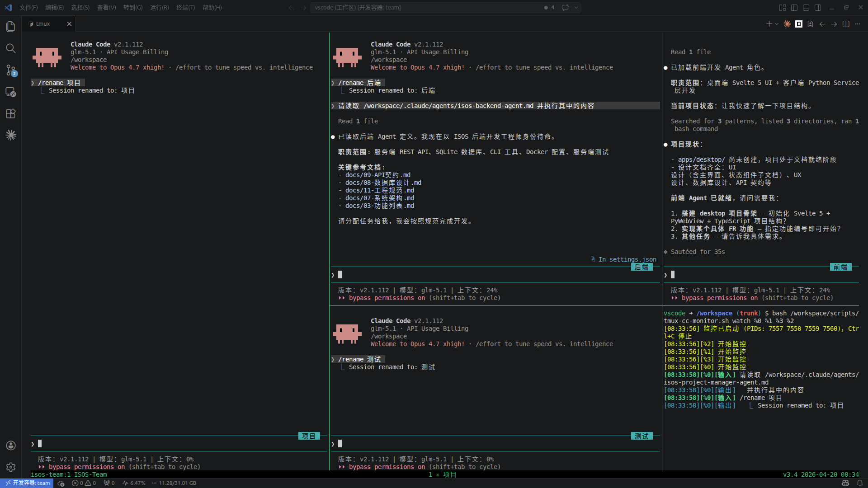Expand the chat dropdown in title bar
868x488 pixels.
coord(576,8)
